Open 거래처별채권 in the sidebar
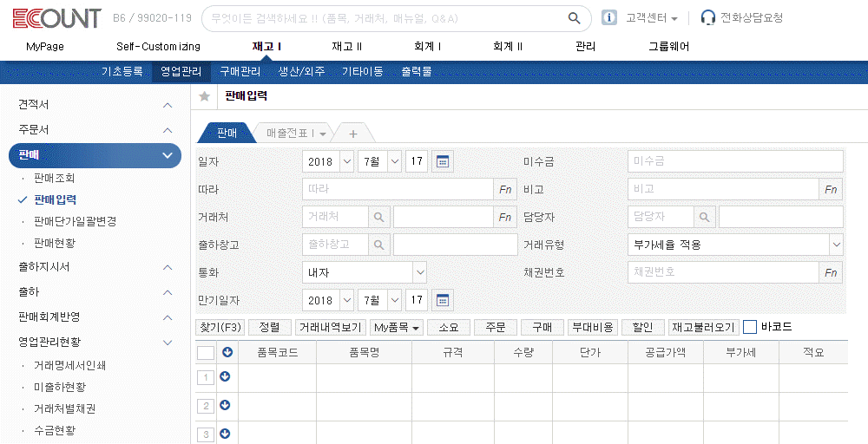Viewport: 868px width, 444px height. pos(65,408)
